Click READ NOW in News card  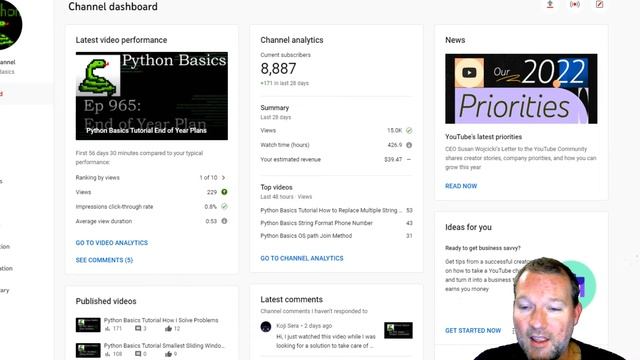[461, 186]
